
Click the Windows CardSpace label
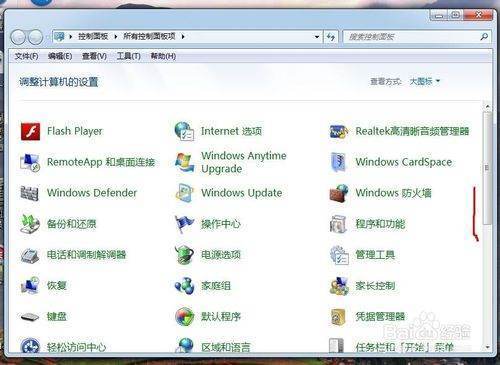point(404,162)
